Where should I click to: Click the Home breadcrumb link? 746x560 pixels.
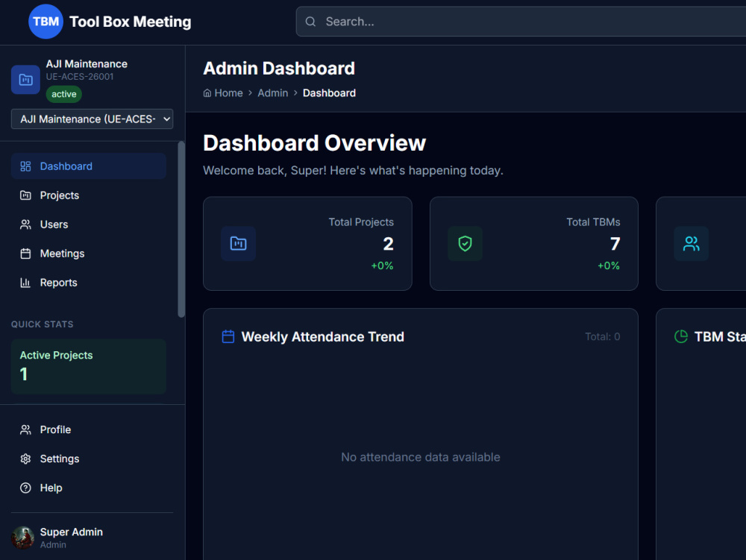[228, 93]
